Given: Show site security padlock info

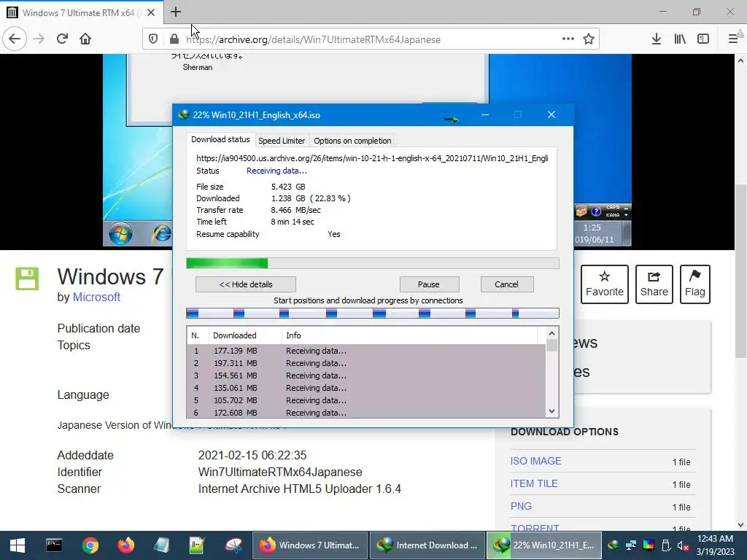Looking at the screenshot, I should [x=174, y=39].
